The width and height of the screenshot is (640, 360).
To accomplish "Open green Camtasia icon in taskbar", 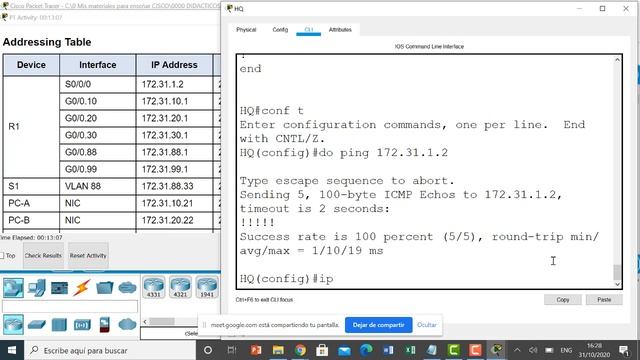I will click(x=454, y=350).
